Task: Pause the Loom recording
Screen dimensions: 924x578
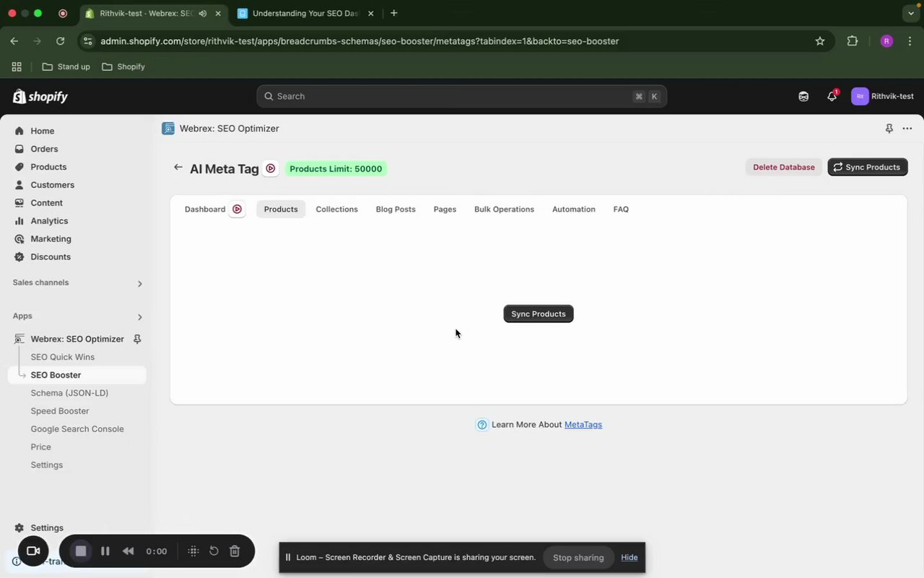Action: pyautogui.click(x=105, y=551)
